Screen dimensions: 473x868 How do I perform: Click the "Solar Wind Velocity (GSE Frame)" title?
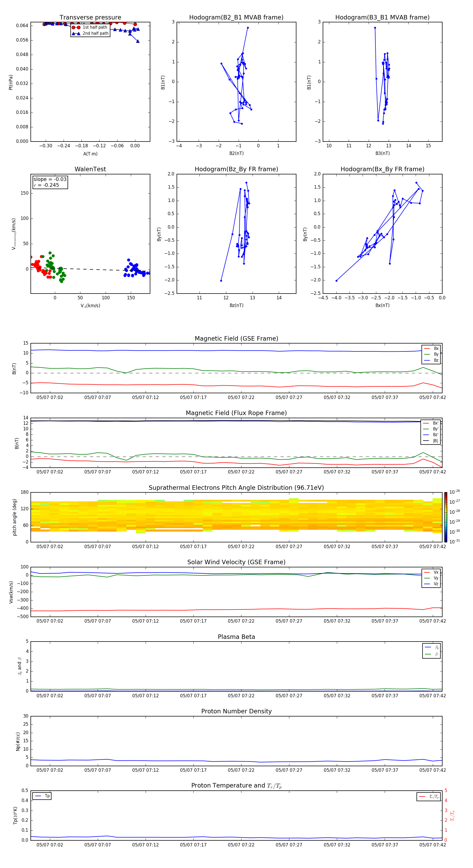tap(236, 562)
